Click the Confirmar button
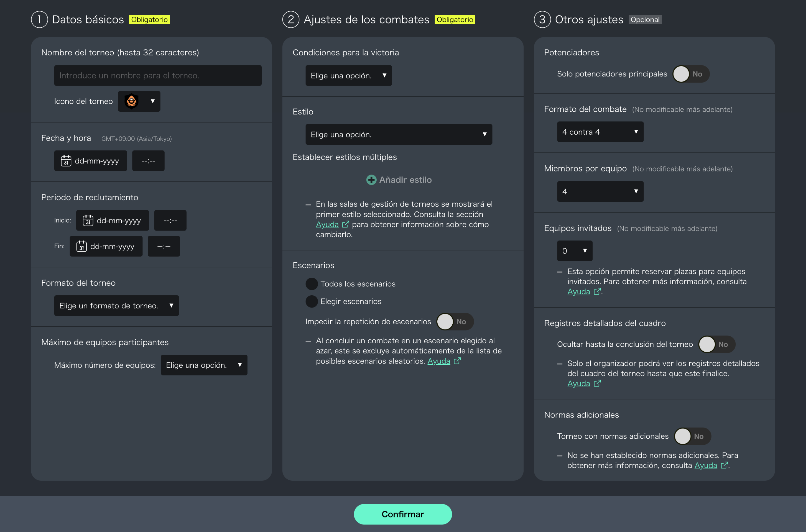Screen dimensions: 806x532 pyautogui.click(x=403, y=514)
